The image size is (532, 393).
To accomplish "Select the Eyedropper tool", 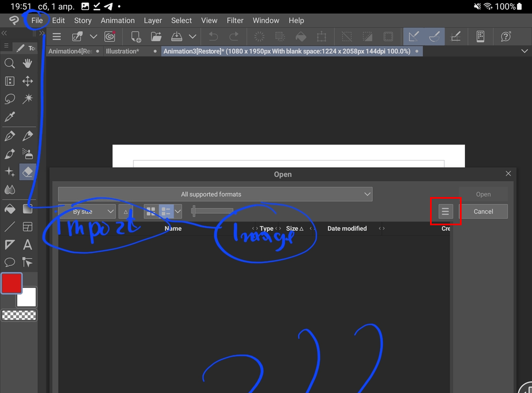I will coord(10,117).
